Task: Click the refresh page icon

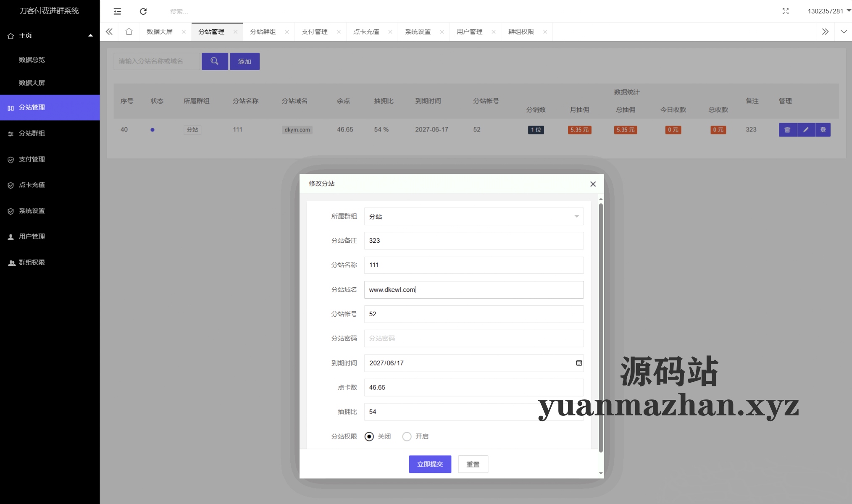Action: coord(143,11)
